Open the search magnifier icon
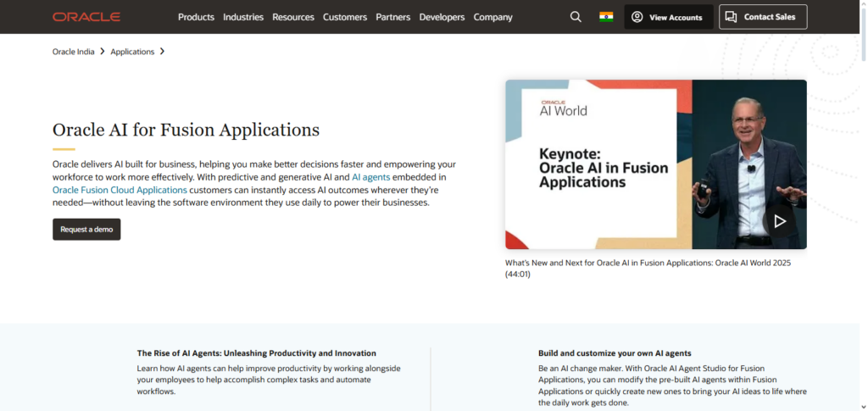Screen dimensions: 868x411 576,17
